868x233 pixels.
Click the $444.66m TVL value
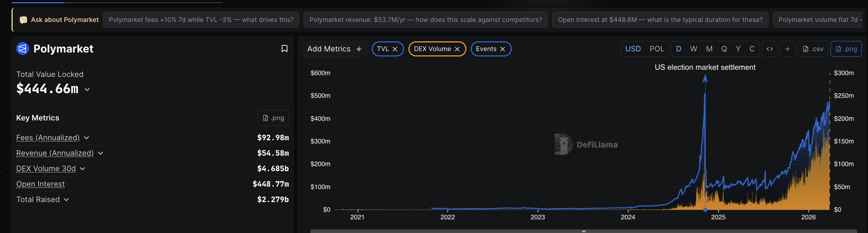click(x=47, y=89)
